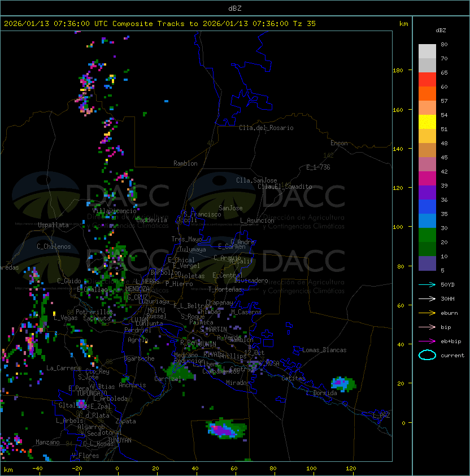Screen dimensions: 470x476
Task: Click the L_PAZ map label
Action: (x=381, y=416)
